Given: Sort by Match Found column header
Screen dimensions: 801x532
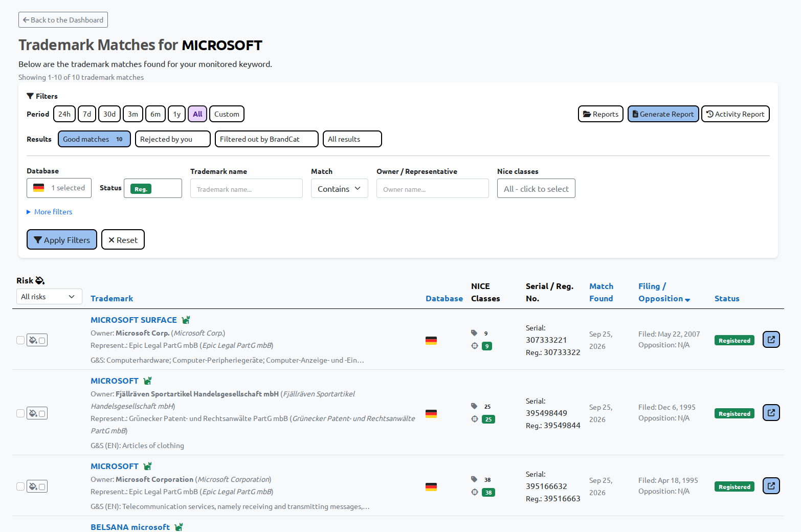Looking at the screenshot, I should [601, 293].
